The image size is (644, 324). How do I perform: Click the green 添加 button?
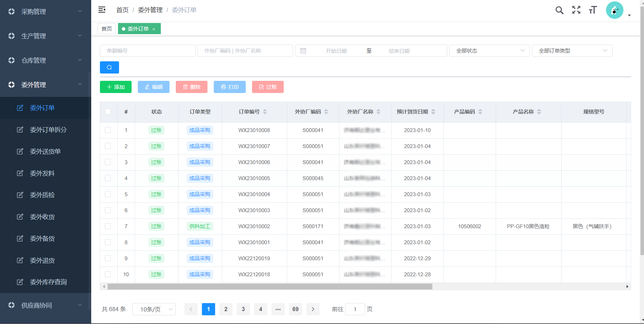click(x=116, y=87)
